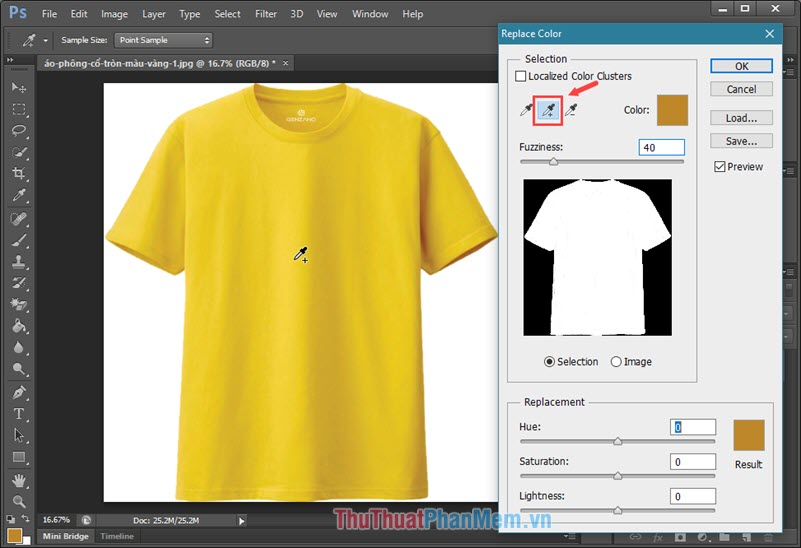Viewport: 801px width, 548px height.
Task: Click the Load... button
Action: point(741,118)
